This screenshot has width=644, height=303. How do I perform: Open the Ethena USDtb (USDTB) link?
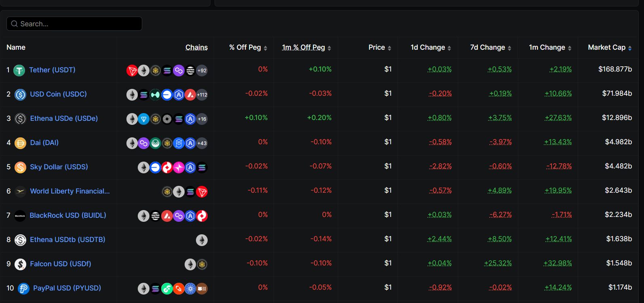click(67, 240)
